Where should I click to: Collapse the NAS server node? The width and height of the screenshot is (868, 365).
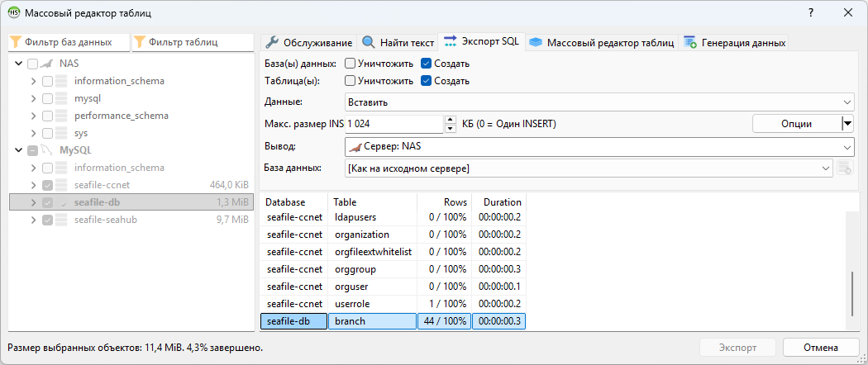[x=19, y=64]
